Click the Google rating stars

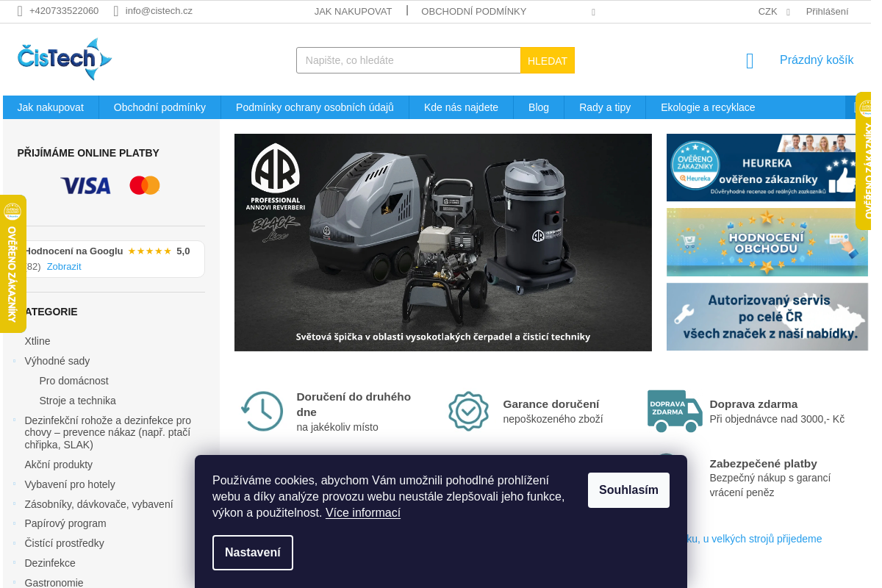pyautogui.click(x=150, y=251)
